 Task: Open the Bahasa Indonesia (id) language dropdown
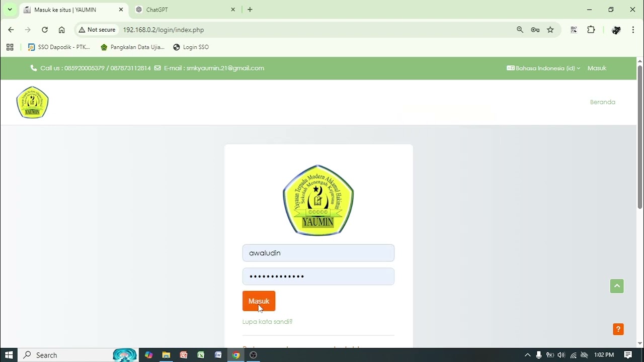[x=543, y=68]
